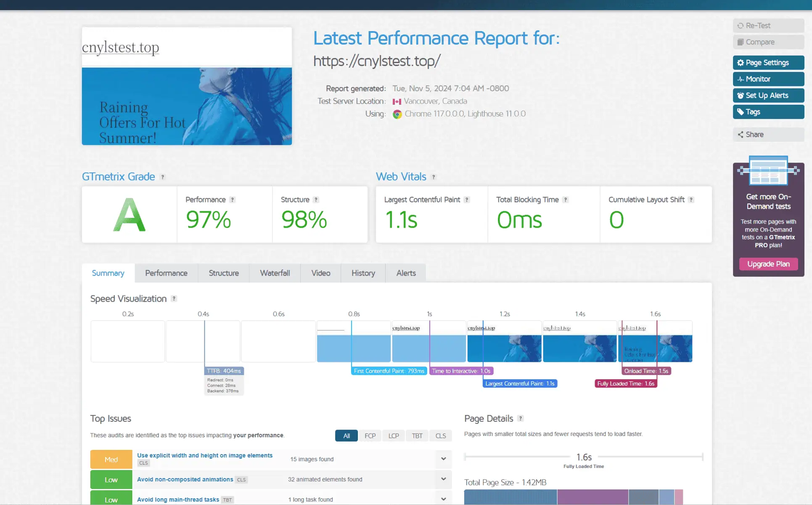The image size is (812, 505).
Task: Click '15 images found' text
Action: tap(312, 460)
